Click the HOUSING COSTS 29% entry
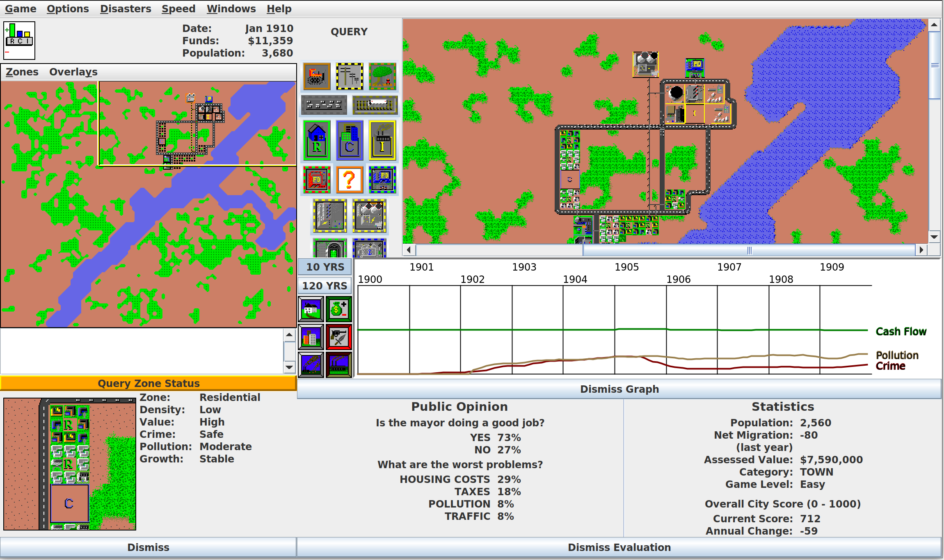 [x=460, y=479]
